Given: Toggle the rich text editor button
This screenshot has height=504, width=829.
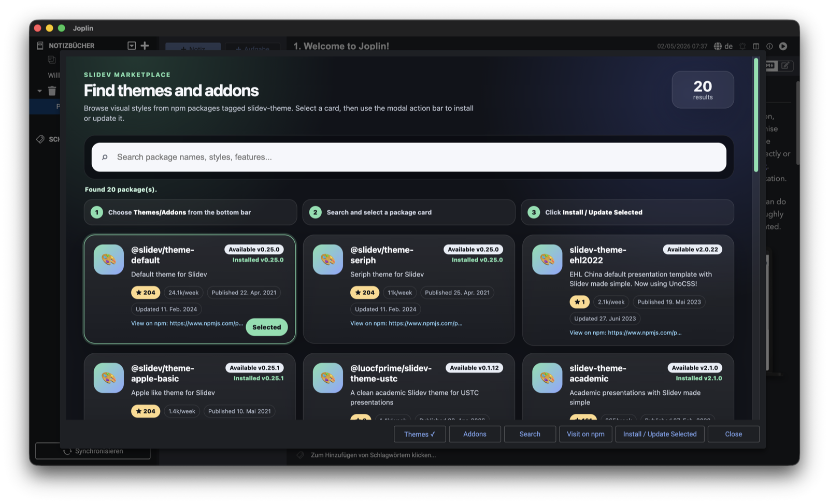Looking at the screenshot, I should pyautogui.click(x=785, y=66).
